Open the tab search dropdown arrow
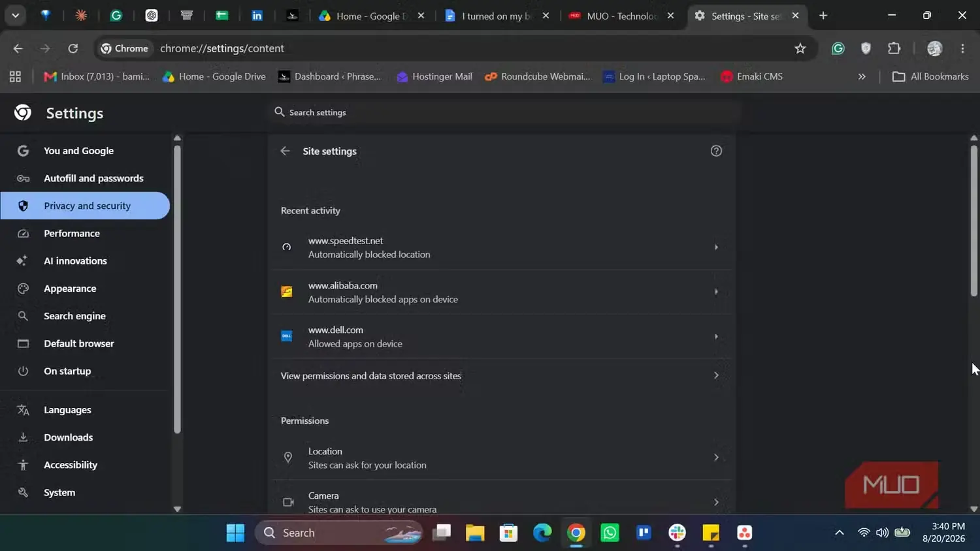Screen dimensions: 980x551 15,15
